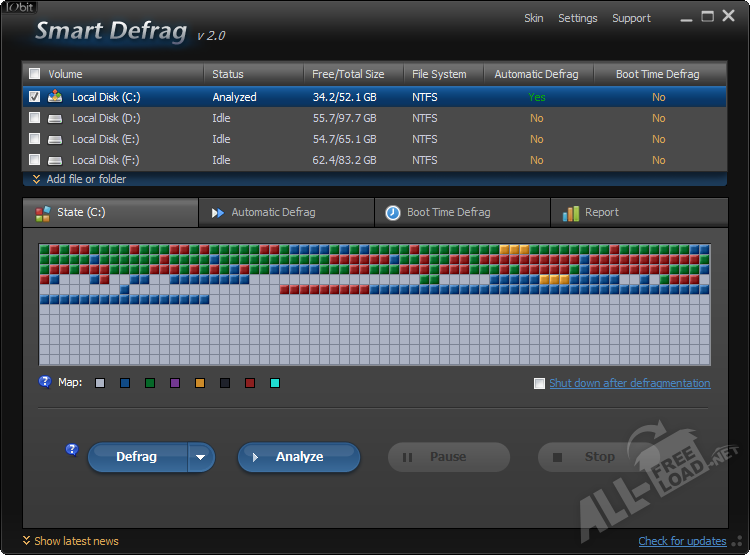Click the Local Disk (D:) drive icon
750x555 pixels.
click(55, 118)
